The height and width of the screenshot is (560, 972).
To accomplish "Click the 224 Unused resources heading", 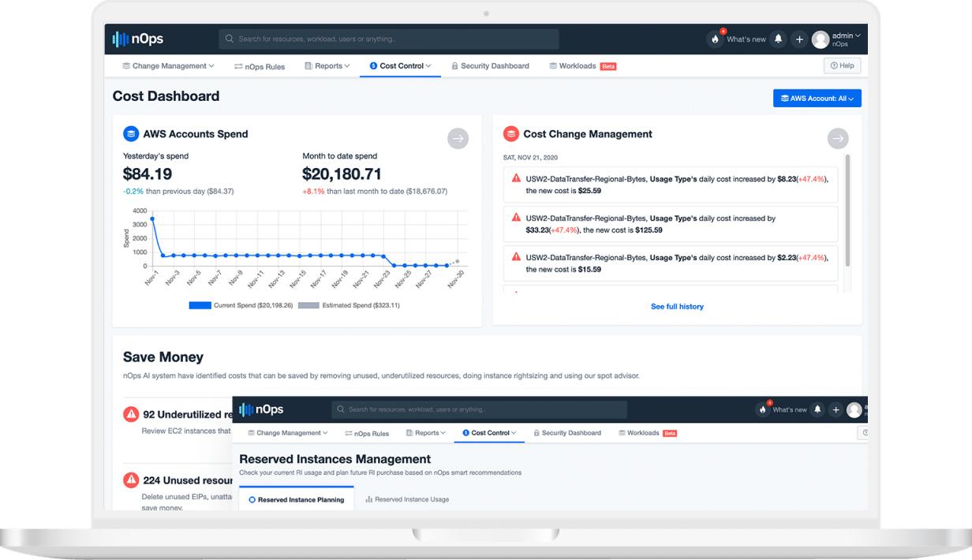I will (x=188, y=480).
